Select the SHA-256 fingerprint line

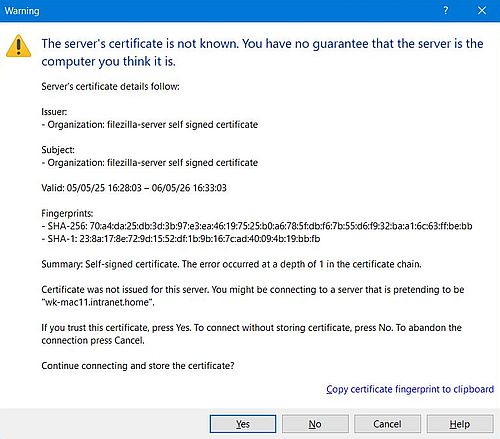point(257,226)
